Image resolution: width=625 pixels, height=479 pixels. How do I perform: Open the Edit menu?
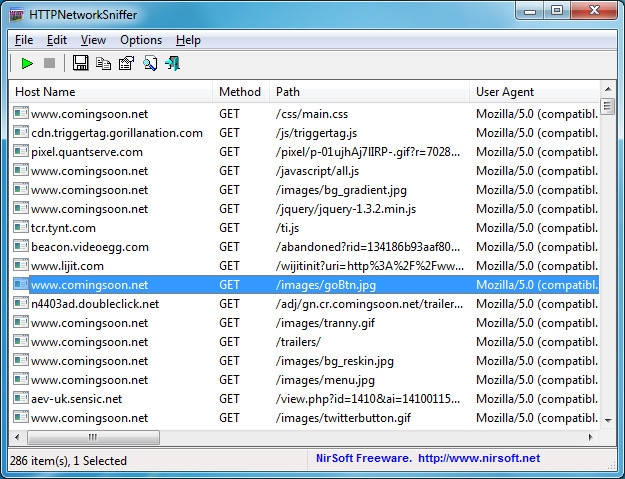tap(57, 40)
